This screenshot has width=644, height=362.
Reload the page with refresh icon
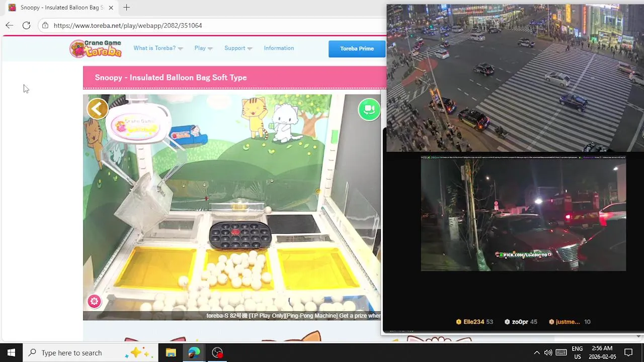pyautogui.click(x=26, y=25)
